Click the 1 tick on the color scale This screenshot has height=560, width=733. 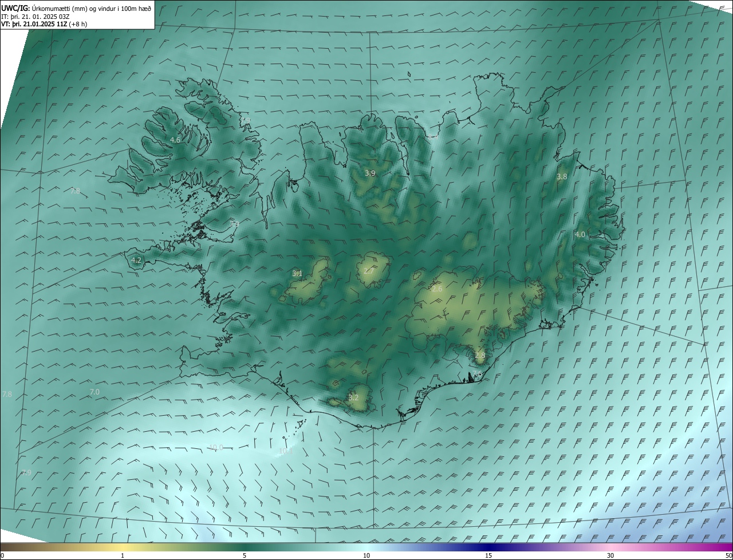click(123, 555)
